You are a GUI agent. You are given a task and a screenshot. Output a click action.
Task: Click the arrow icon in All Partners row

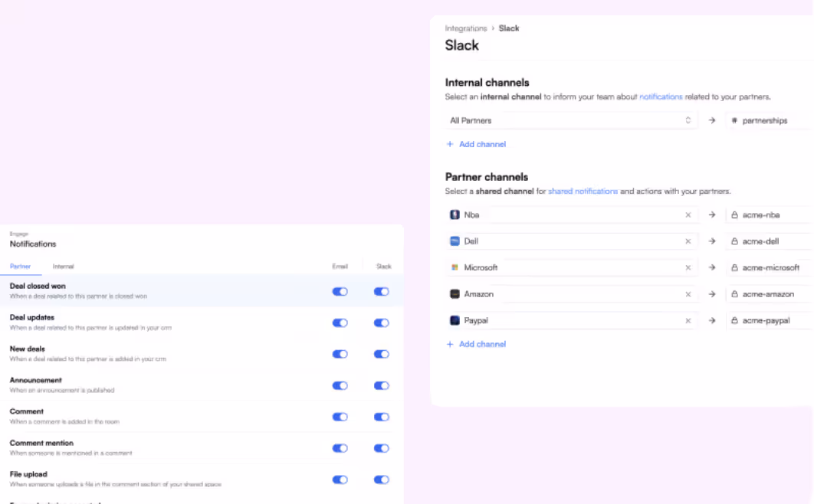coord(712,120)
